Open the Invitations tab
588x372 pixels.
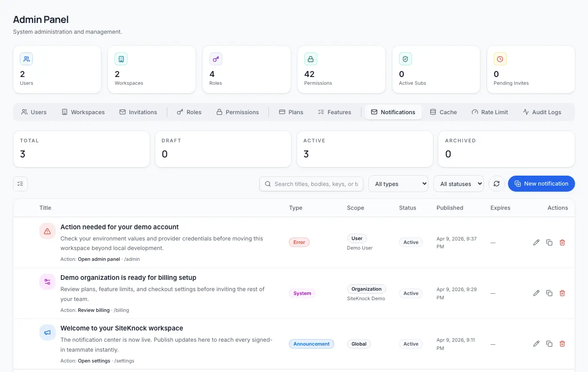tap(138, 112)
